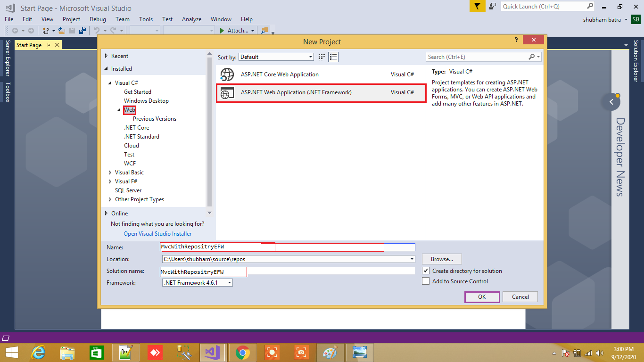Click the volume icon in system tray
Image resolution: width=644 pixels, height=362 pixels.
tap(600, 353)
